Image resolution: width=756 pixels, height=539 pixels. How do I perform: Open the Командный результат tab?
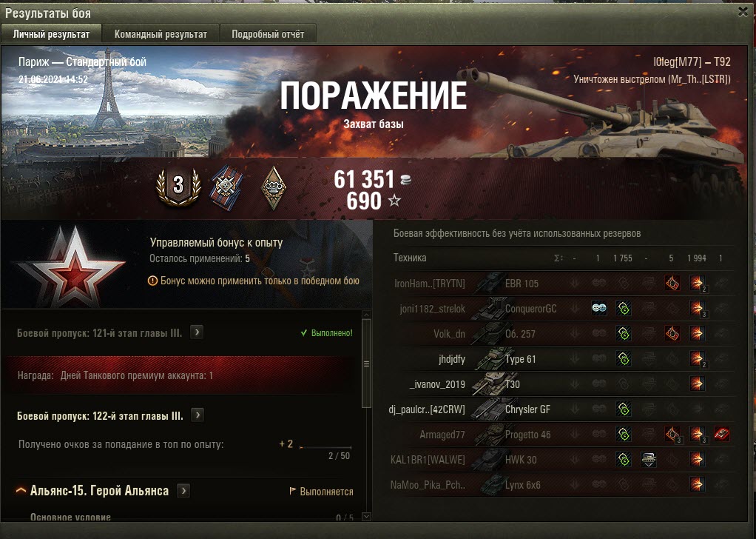[x=161, y=34]
